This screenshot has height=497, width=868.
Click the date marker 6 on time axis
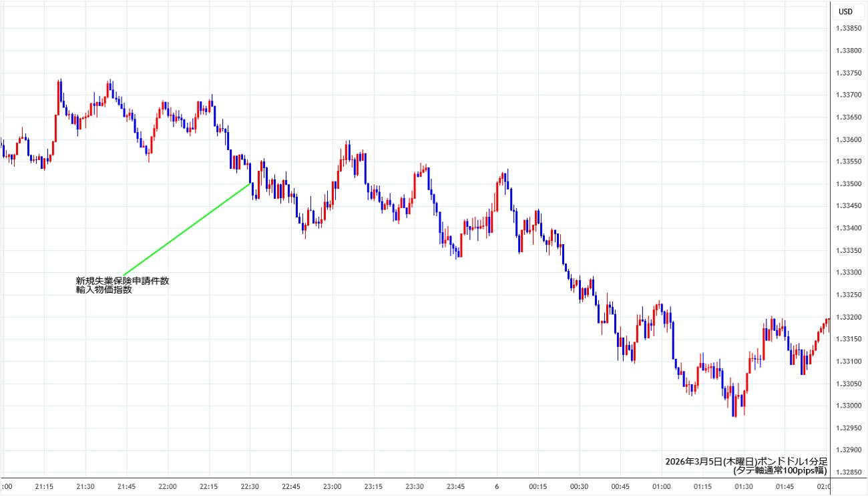coord(497,486)
